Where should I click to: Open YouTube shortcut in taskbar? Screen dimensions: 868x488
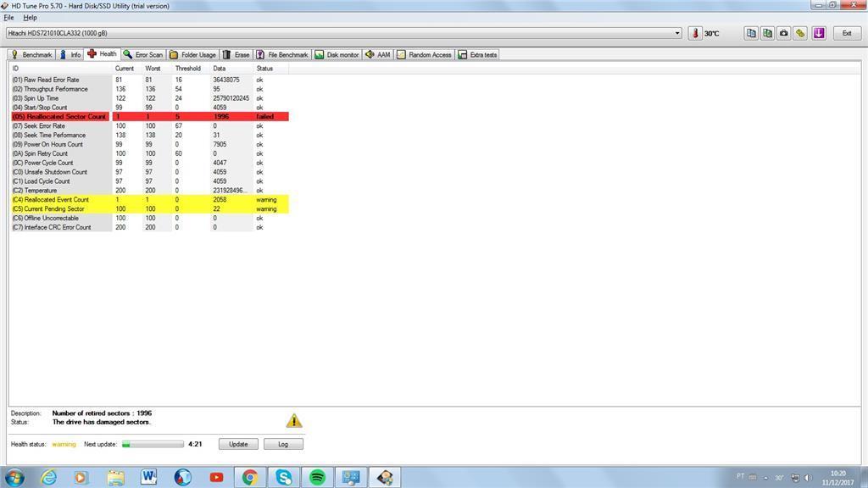point(216,477)
